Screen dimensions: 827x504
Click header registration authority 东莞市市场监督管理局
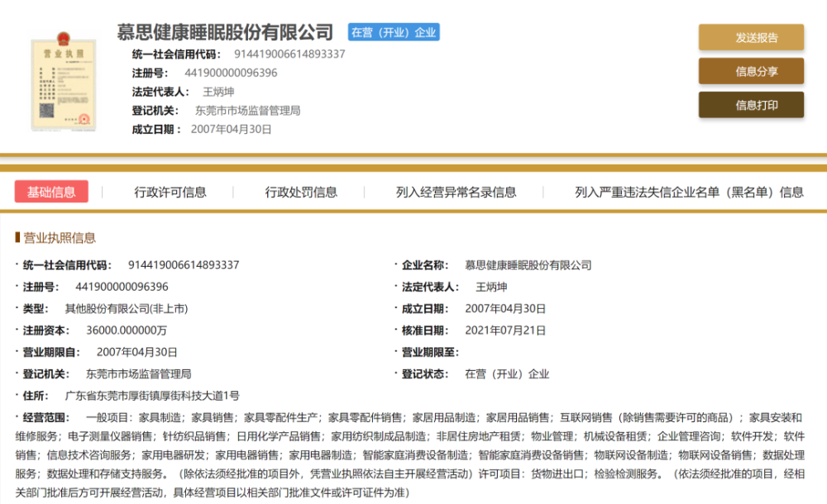(x=247, y=110)
